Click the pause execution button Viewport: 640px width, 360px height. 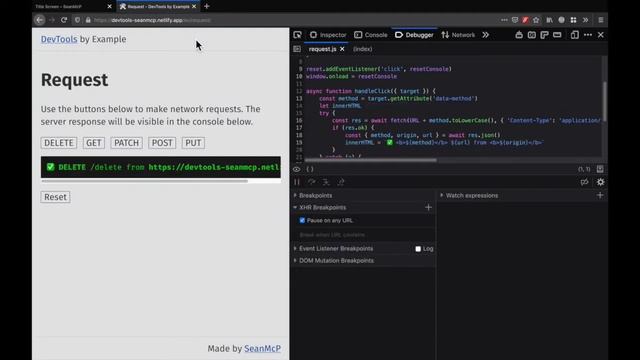(297, 182)
